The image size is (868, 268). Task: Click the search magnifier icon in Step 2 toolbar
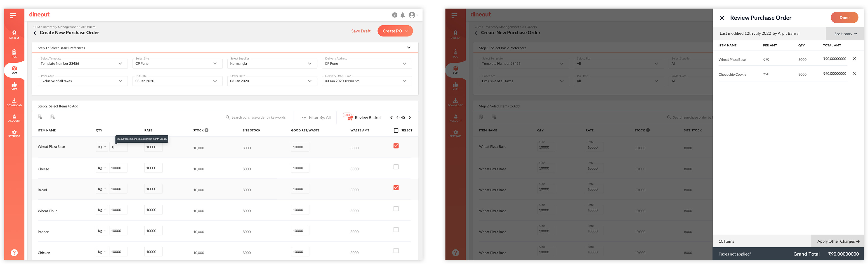coord(227,117)
